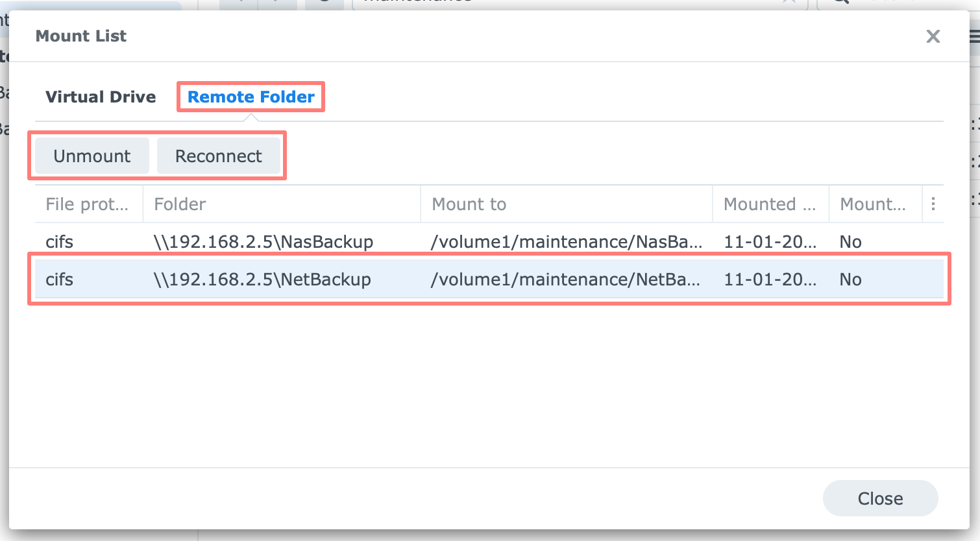Click inside the maintenance search field

pyautogui.click(x=454, y=2)
